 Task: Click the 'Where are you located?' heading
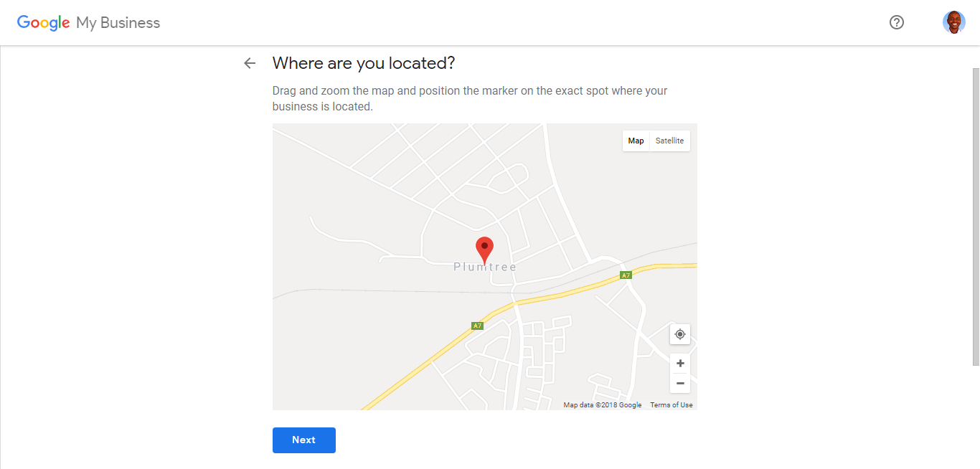364,63
